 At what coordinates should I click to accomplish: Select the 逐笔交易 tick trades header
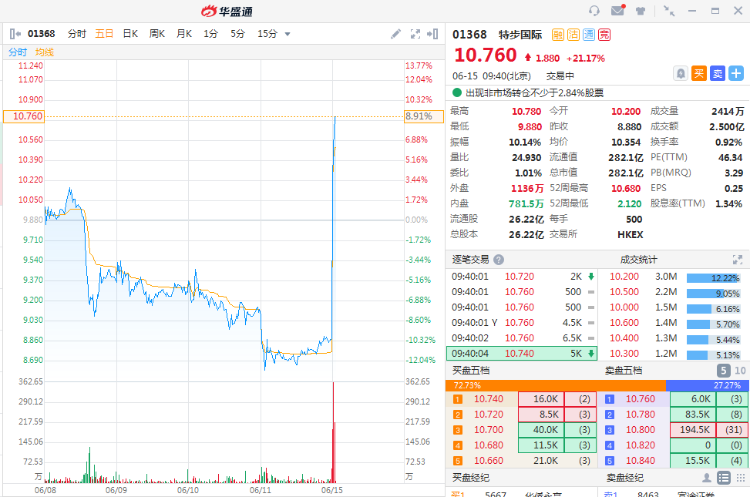coord(471,260)
